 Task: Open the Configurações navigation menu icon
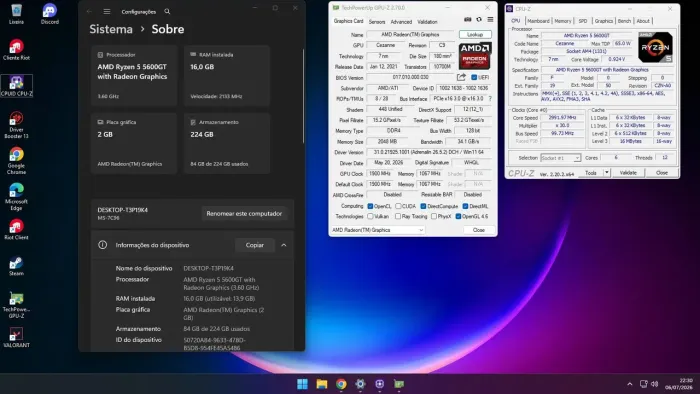point(107,12)
